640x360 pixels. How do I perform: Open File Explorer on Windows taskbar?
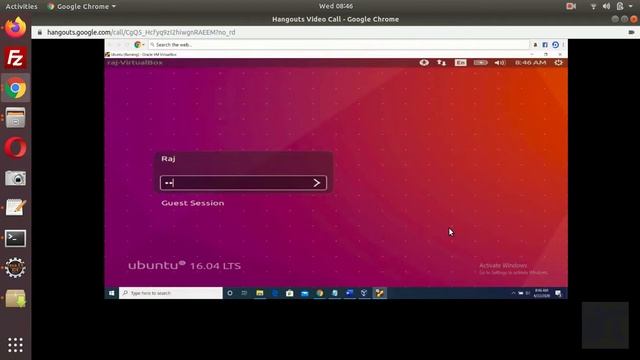[x=260, y=293]
